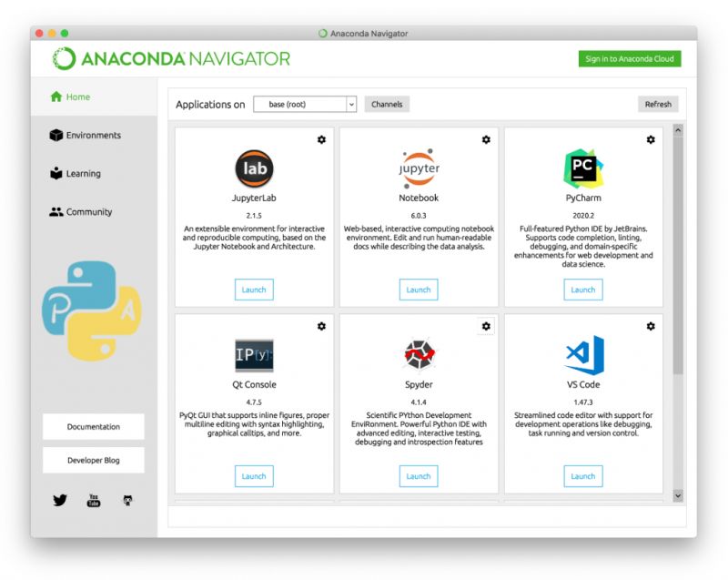Click Sign in to Anaconda Cloud
The height and width of the screenshot is (580, 728).
pyautogui.click(x=629, y=57)
